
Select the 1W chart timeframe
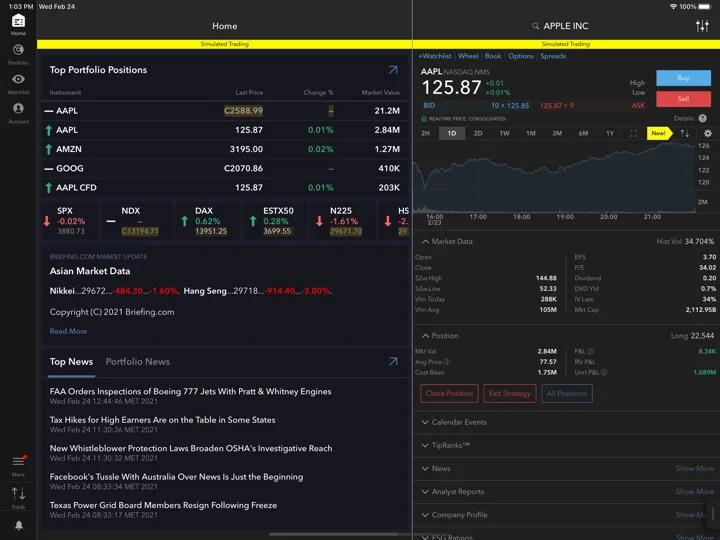[x=504, y=133]
